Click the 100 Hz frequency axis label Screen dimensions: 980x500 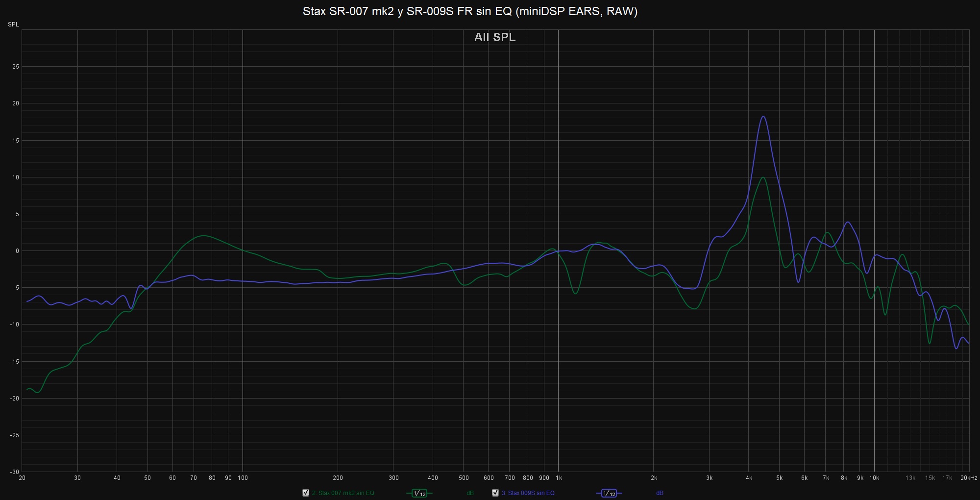tap(243, 478)
